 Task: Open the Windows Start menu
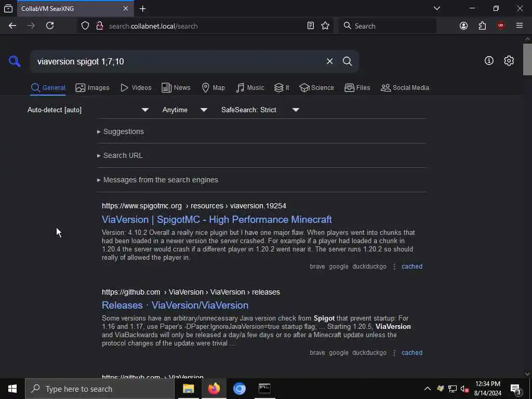click(12, 389)
